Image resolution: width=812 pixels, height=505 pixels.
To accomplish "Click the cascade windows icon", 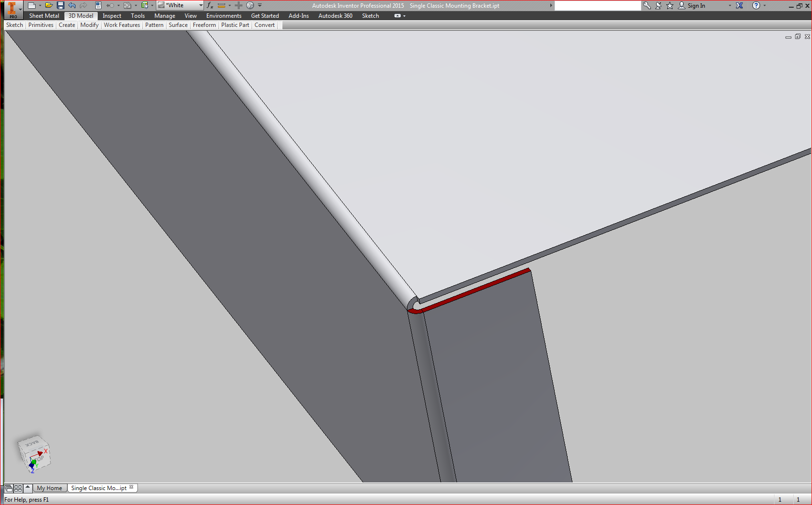I will [x=9, y=488].
